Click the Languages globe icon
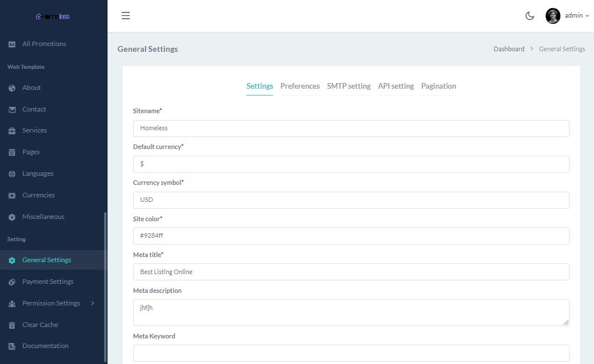Viewport: 594px width, 364px height. [x=12, y=174]
